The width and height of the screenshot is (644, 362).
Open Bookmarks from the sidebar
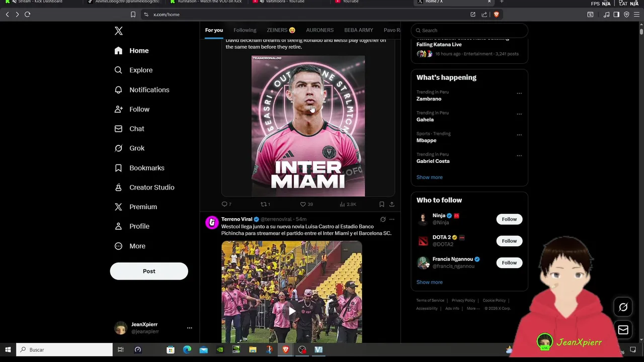coord(140,168)
